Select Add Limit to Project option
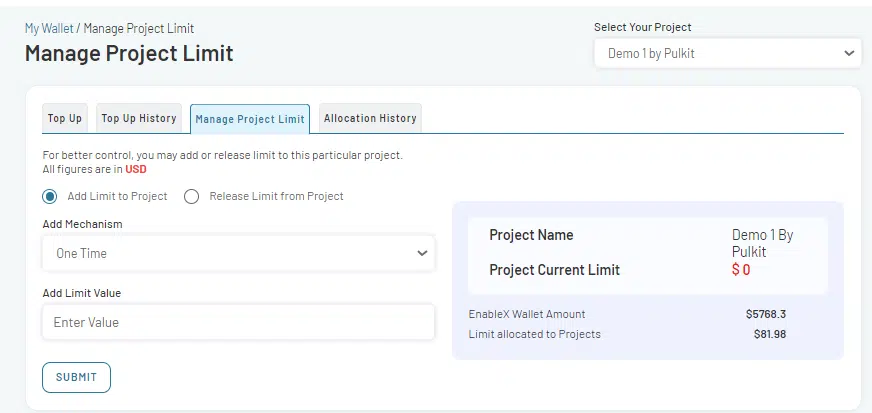Image resolution: width=872 pixels, height=413 pixels. 50,196
